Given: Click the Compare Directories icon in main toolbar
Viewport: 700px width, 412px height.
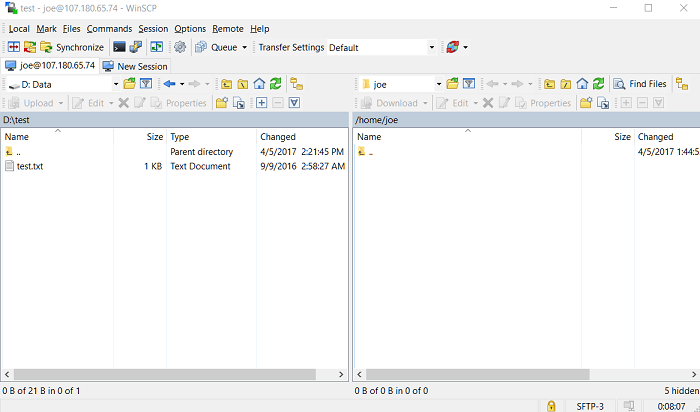Looking at the screenshot, I should coord(14,47).
